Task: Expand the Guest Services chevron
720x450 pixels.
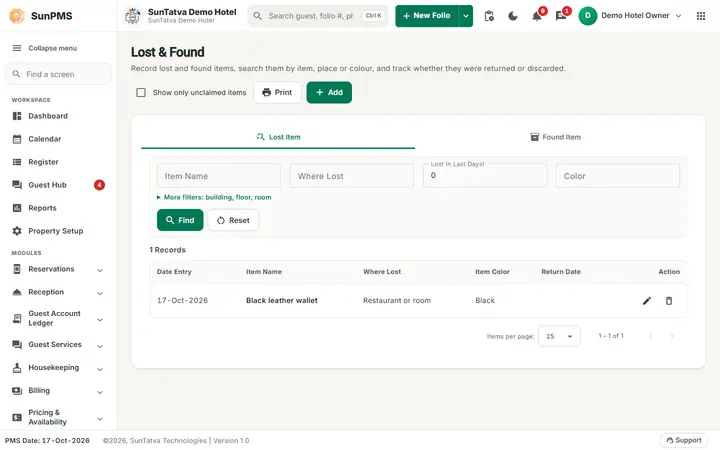Action: pyautogui.click(x=100, y=346)
